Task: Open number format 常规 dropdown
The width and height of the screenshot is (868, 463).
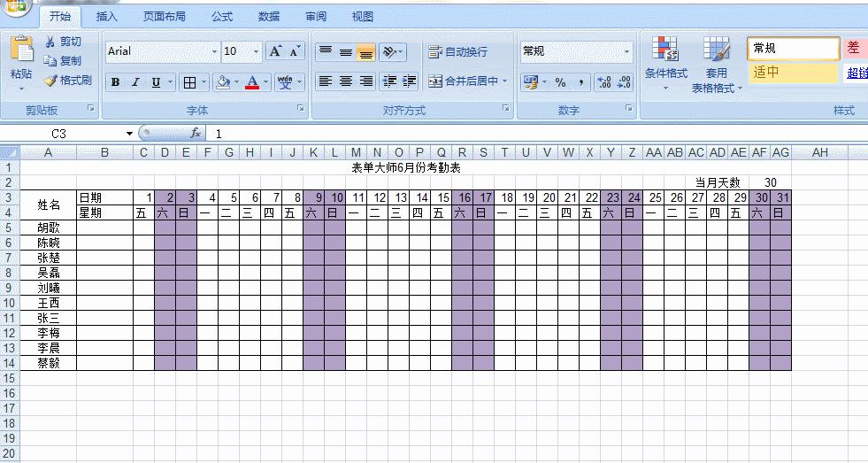Action: tap(626, 51)
